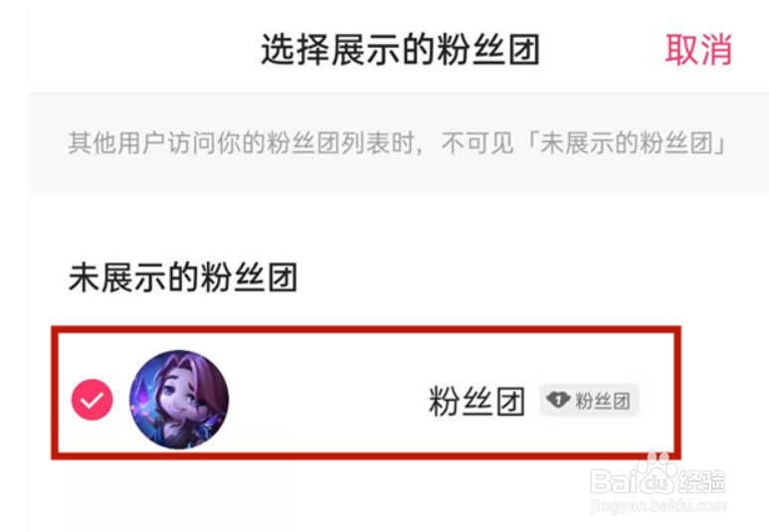769x532 pixels.
Task: Tap the gray 粉丝团 badge tag label
Action: coord(589,400)
